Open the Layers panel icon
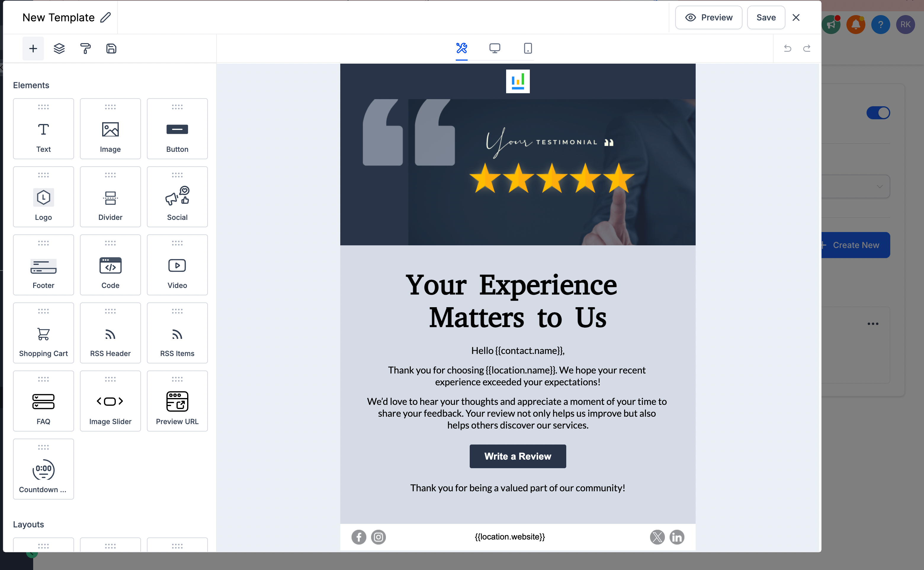Image resolution: width=924 pixels, height=570 pixels. (x=59, y=48)
